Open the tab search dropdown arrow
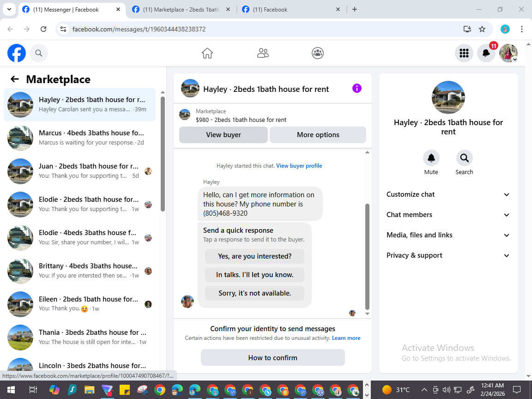 (9, 9)
